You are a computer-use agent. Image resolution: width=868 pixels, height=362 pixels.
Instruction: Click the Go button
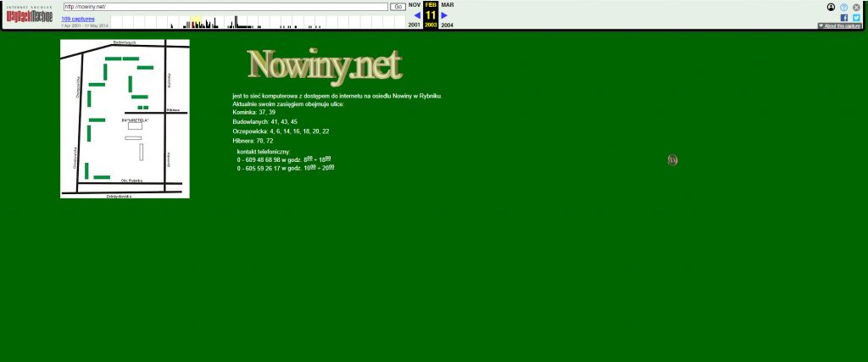(398, 7)
